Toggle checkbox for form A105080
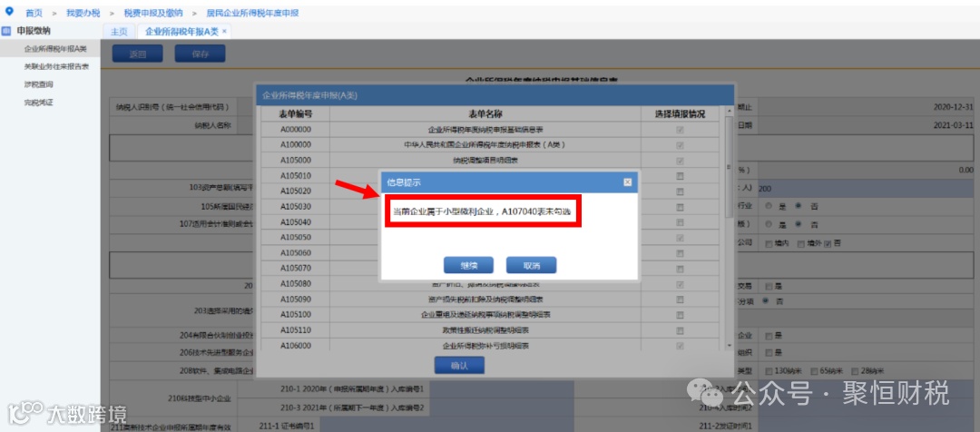This screenshot has width=980, height=432. (680, 284)
